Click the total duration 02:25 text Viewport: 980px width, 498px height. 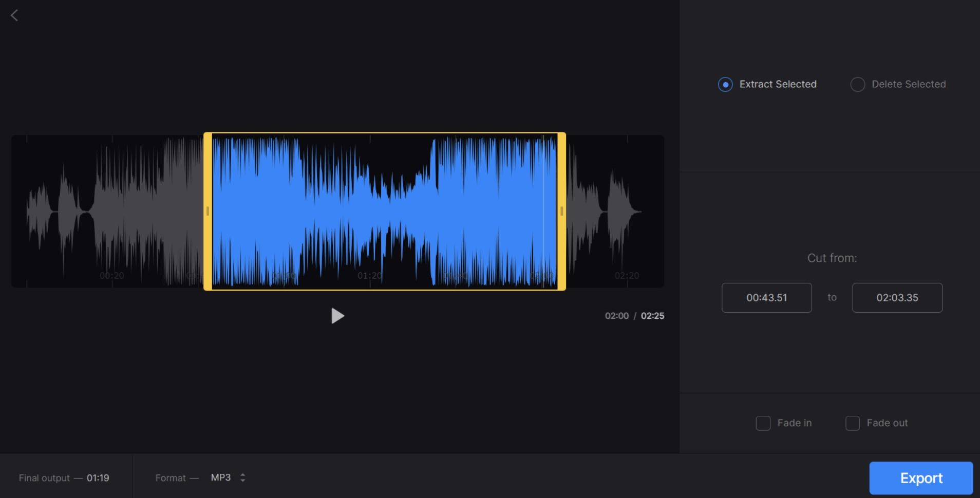[652, 316]
